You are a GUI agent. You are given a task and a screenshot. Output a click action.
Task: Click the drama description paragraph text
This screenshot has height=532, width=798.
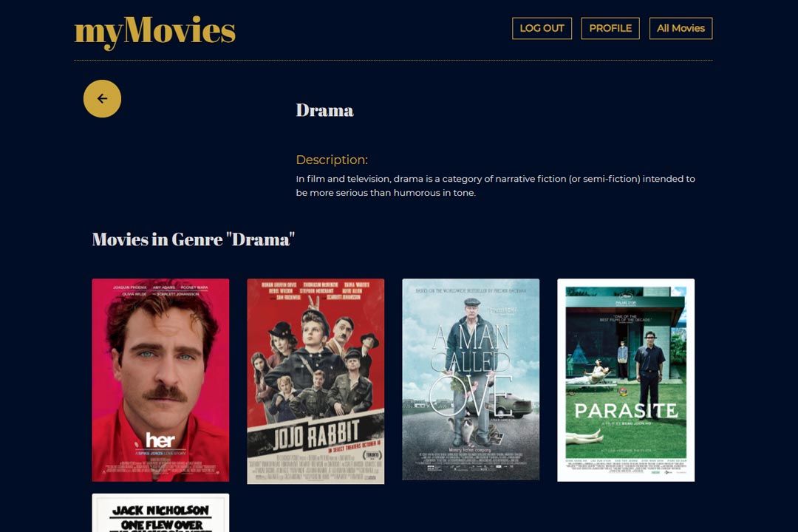[x=495, y=185]
